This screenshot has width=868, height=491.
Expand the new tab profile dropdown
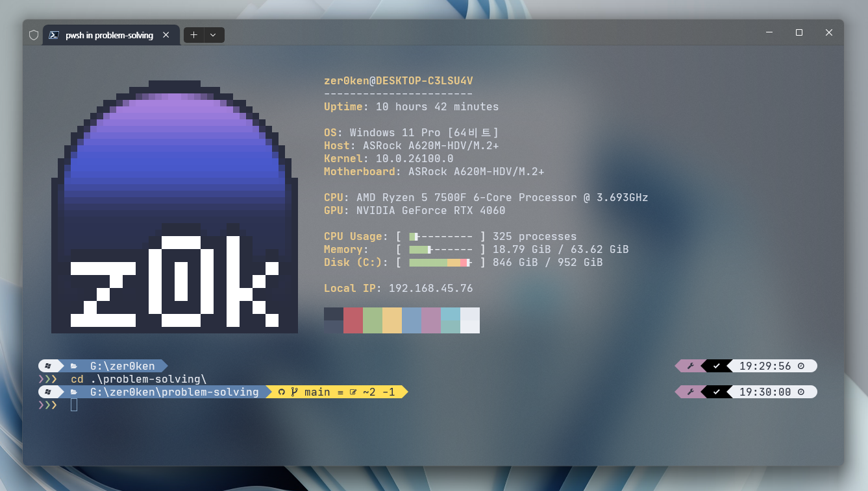tap(214, 35)
